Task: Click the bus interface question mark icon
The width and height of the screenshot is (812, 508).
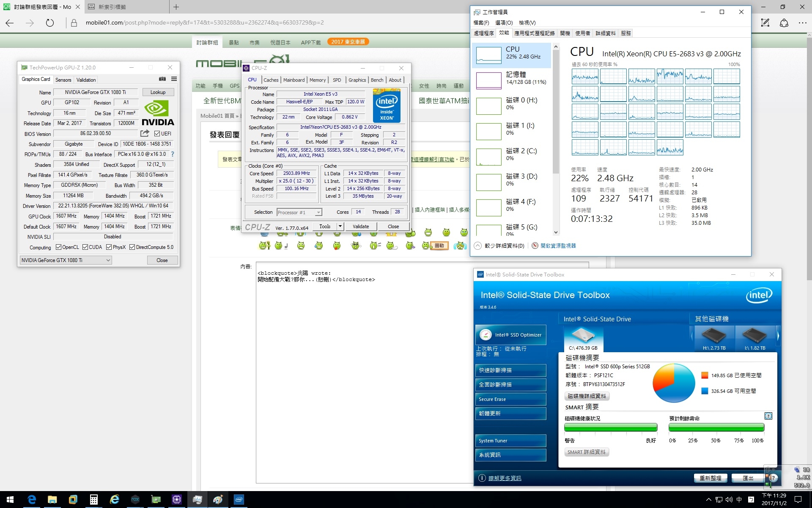Action: point(173,154)
